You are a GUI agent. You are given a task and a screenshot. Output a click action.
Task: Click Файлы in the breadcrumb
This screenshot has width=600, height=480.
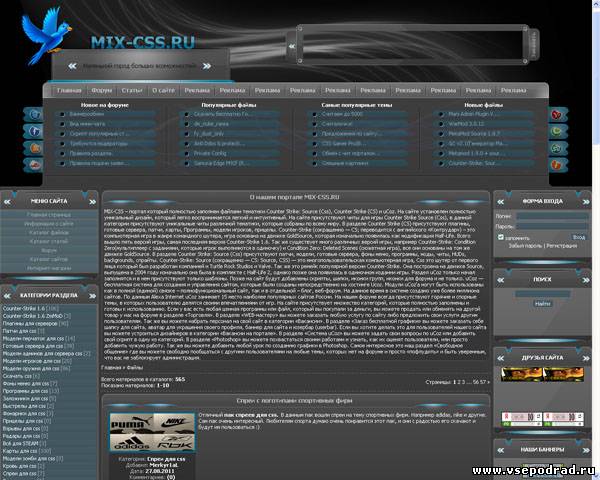click(135, 367)
